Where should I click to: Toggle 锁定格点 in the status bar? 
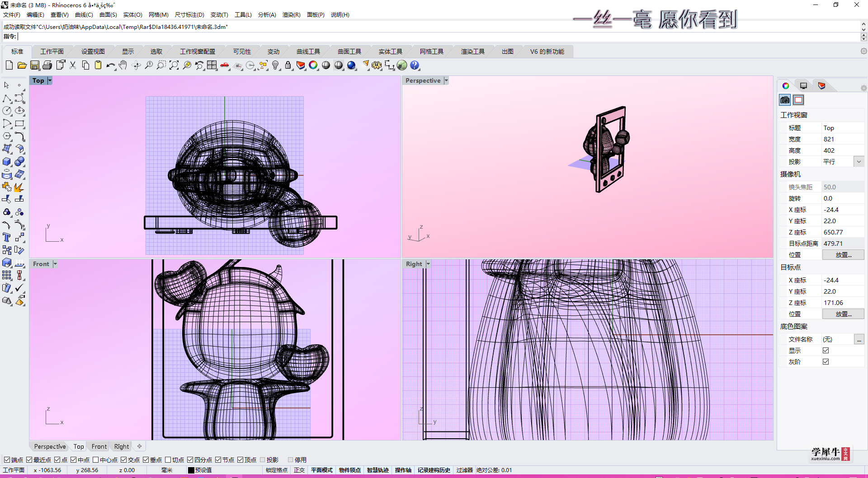pyautogui.click(x=277, y=470)
